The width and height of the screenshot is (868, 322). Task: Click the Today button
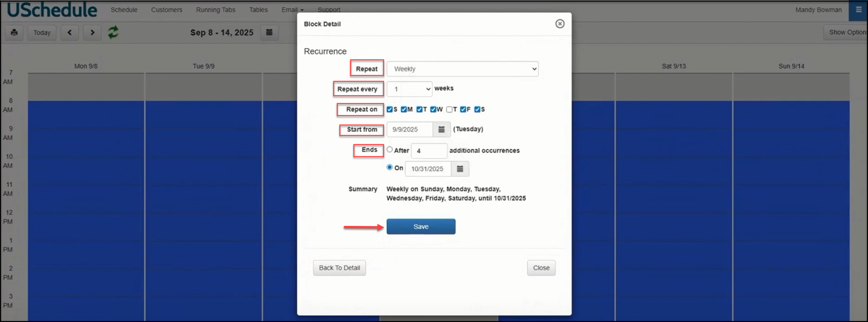(x=42, y=33)
